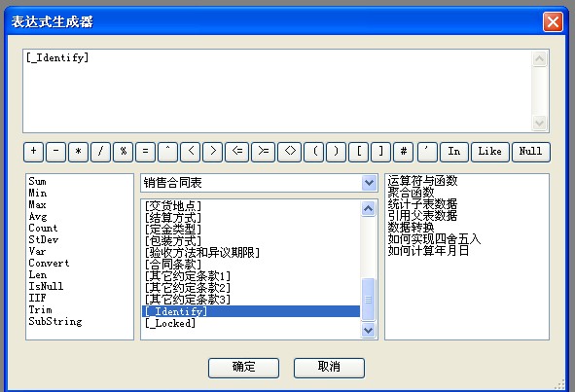Click the percent modulo operator button
575x392 pixels.
(x=124, y=152)
